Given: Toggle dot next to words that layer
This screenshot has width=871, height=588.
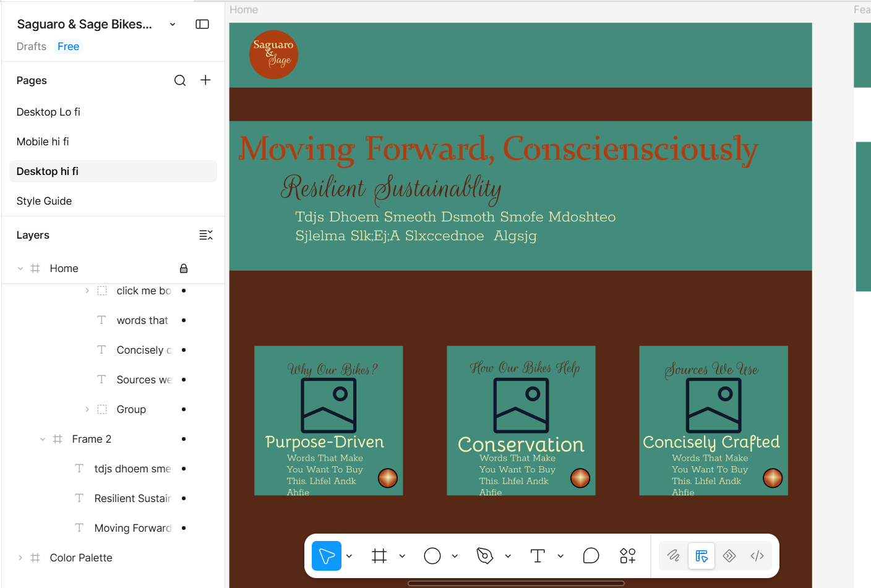Looking at the screenshot, I should click(x=184, y=320).
